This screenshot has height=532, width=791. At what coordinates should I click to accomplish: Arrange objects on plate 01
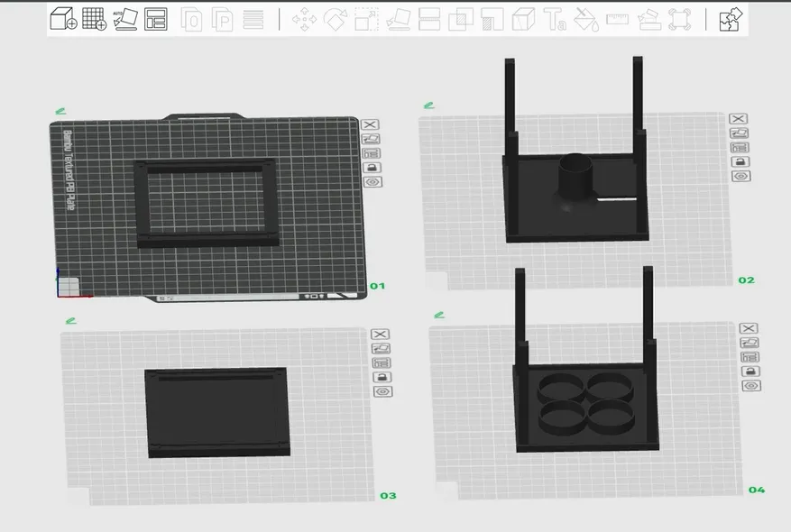point(372,153)
